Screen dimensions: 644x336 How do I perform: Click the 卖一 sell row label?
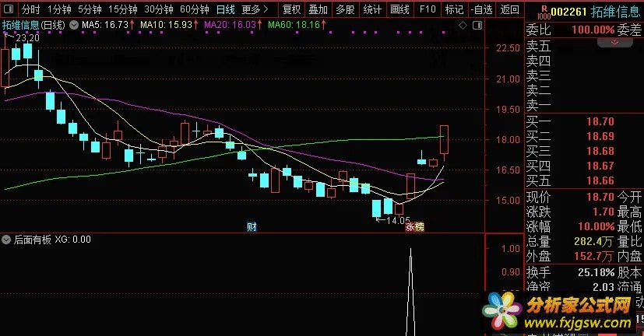click(x=538, y=105)
